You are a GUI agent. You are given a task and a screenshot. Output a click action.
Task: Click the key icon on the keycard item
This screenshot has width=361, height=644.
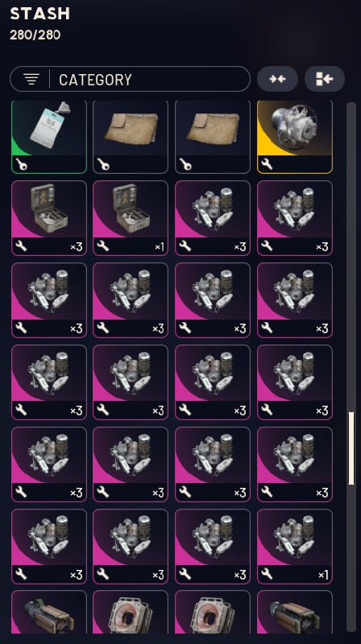pyautogui.click(x=21, y=165)
